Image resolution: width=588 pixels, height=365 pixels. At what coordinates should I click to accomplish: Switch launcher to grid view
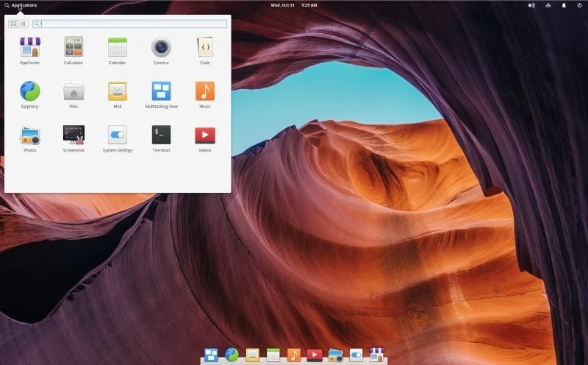[x=13, y=24]
